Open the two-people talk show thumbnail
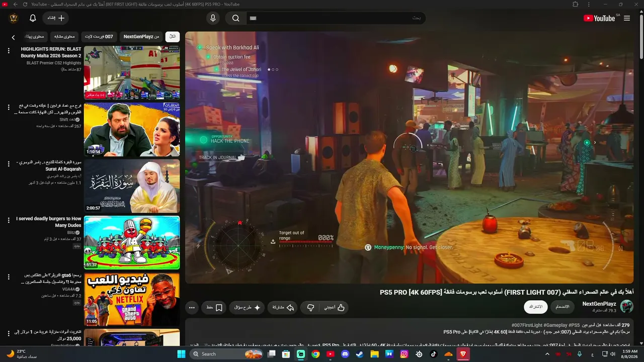This screenshot has width=644, height=362. (x=132, y=130)
